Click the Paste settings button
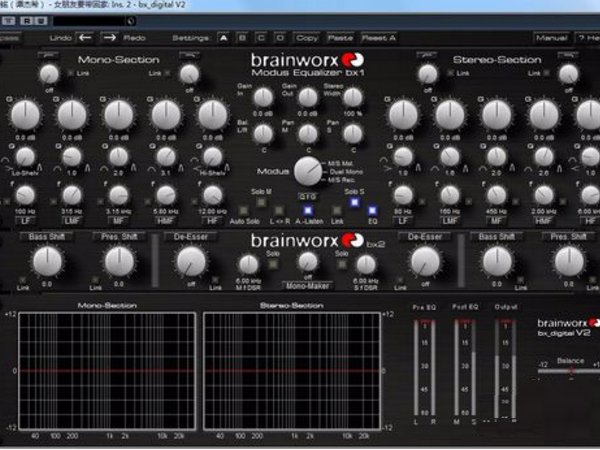 pyautogui.click(x=340, y=38)
